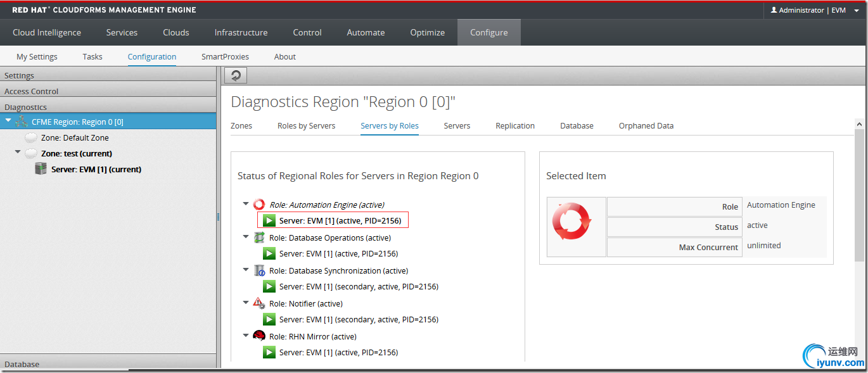Open the Clouds menu
Viewport: 868px width, 373px height.
[x=176, y=32]
